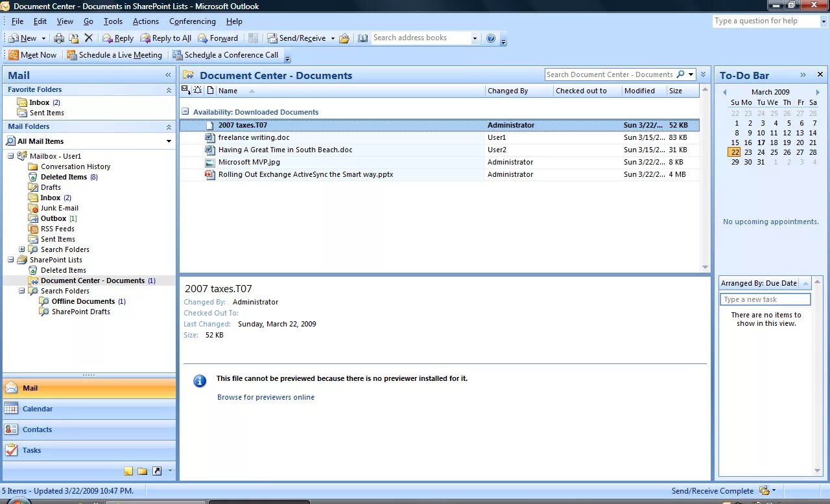
Task: Select the Offline Documents search folder
Action: tap(83, 301)
